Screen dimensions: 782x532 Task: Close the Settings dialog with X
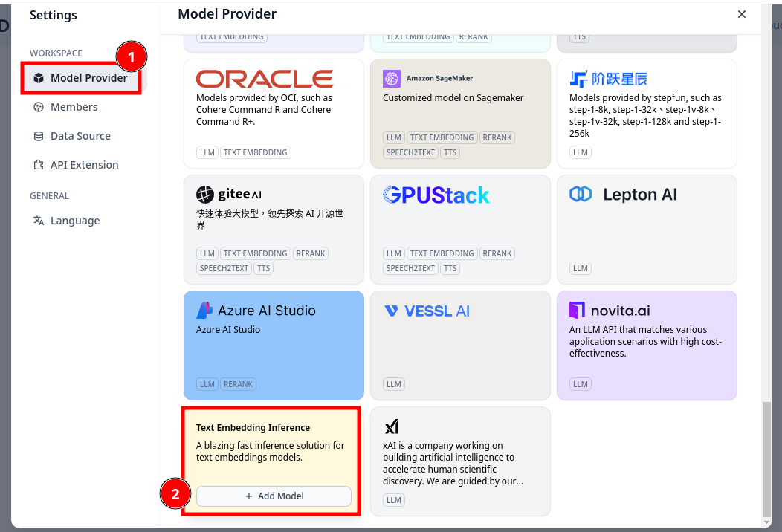tap(742, 14)
